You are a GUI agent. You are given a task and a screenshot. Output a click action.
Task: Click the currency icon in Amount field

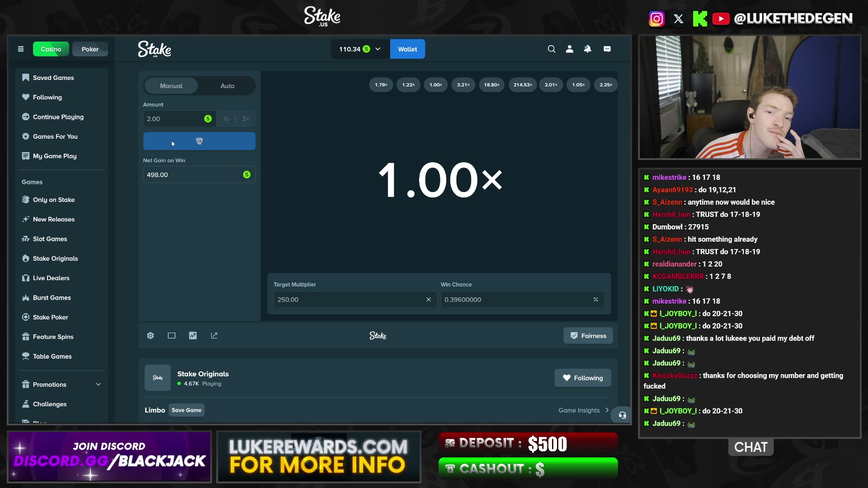pos(208,119)
